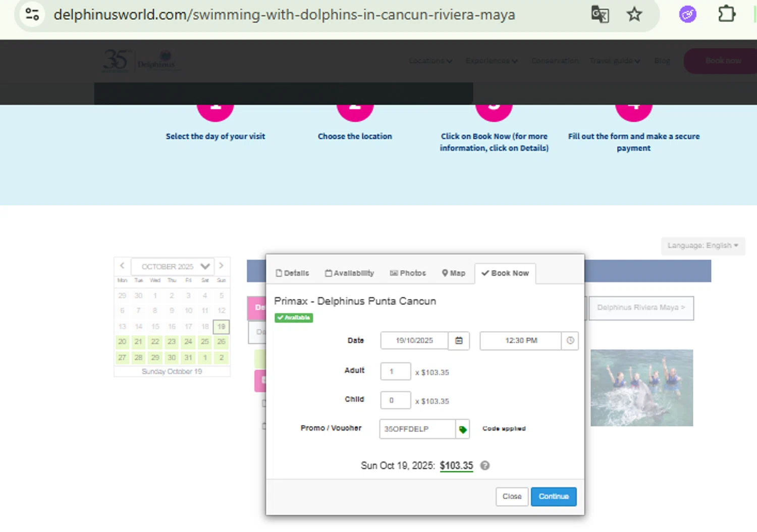Open the Language: English dropdown
The image size is (757, 532).
tap(702, 245)
